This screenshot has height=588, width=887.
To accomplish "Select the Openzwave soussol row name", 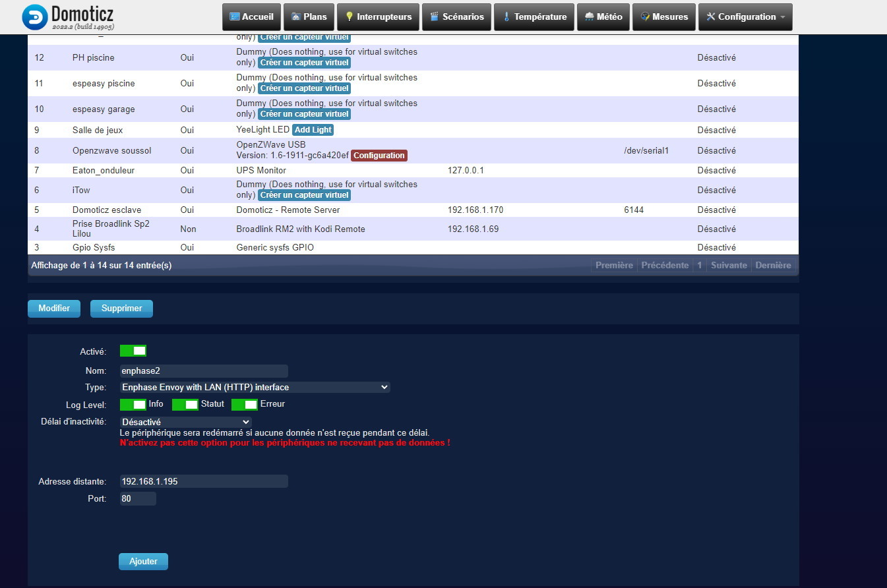I will click(112, 151).
